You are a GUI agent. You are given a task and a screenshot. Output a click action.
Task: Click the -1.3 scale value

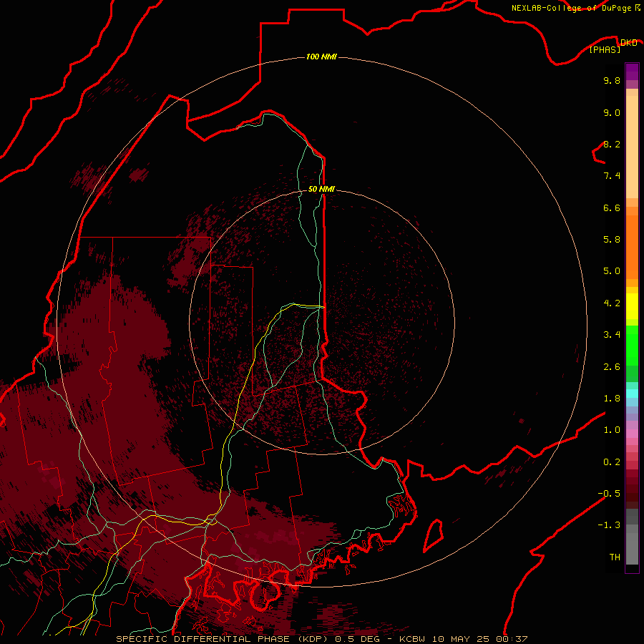pyautogui.click(x=609, y=525)
